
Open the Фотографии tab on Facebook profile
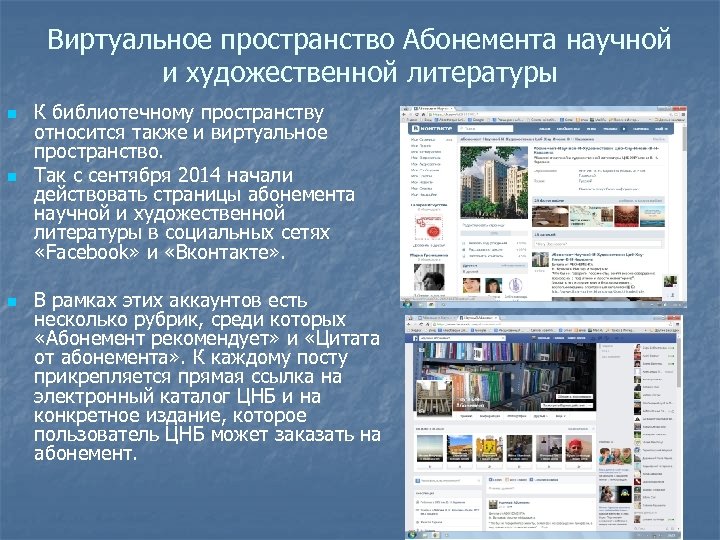[x=517, y=416]
